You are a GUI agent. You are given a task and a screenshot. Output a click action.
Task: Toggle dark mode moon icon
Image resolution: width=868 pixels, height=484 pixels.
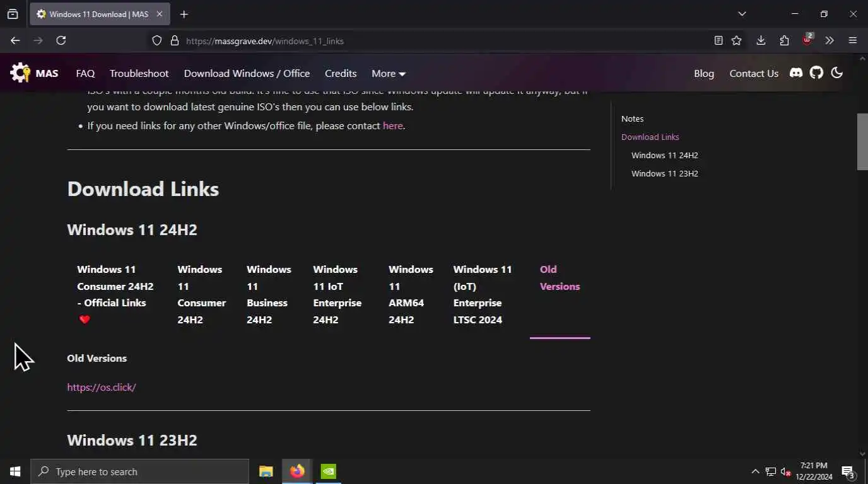coord(837,73)
